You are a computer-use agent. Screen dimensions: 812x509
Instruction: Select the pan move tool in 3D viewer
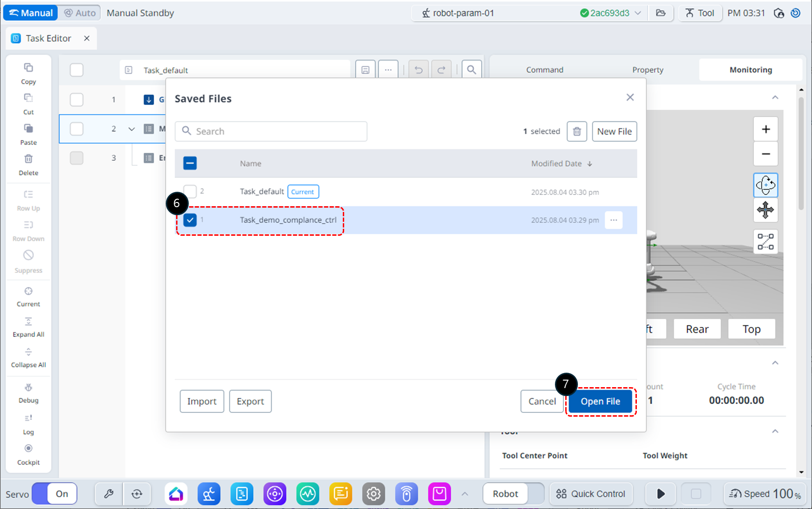765,210
